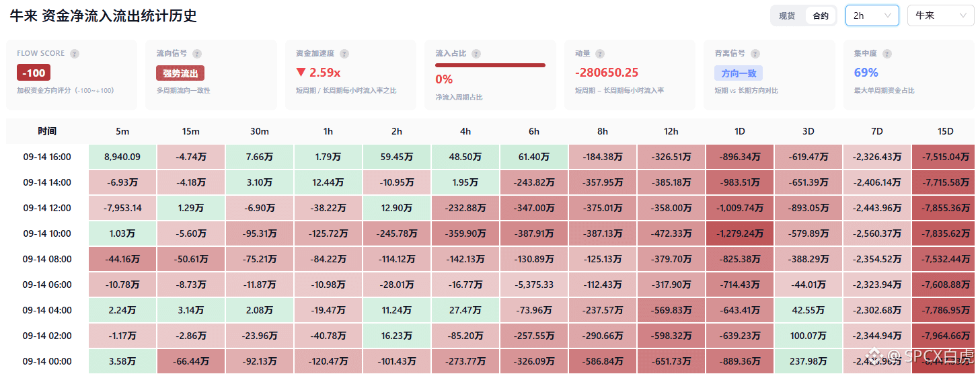The height and width of the screenshot is (374, 980).
Task: Open help icon next to 集中度
Action: [x=887, y=54]
